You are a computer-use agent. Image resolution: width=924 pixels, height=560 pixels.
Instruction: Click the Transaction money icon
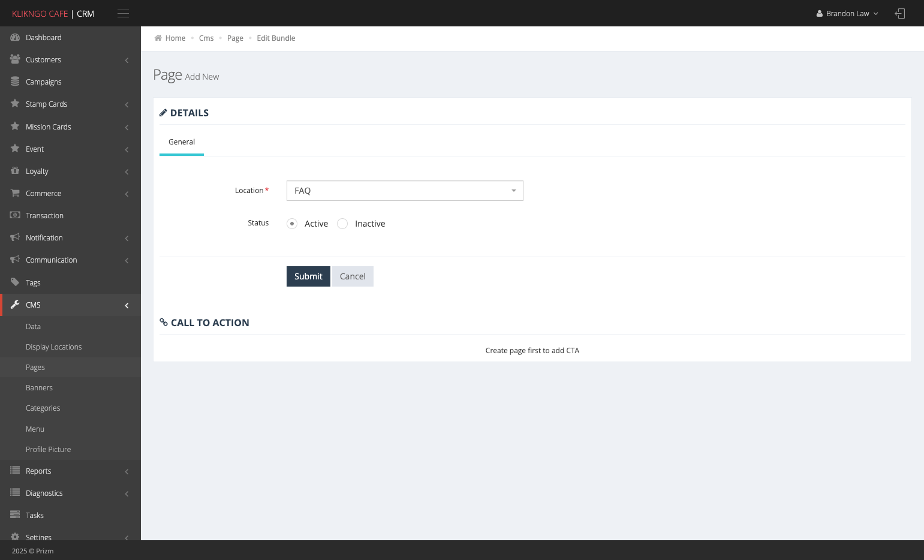pyautogui.click(x=15, y=215)
